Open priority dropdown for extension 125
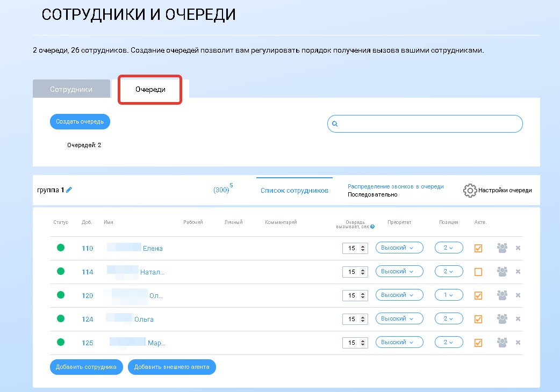The width and height of the screenshot is (560, 392). tap(399, 343)
